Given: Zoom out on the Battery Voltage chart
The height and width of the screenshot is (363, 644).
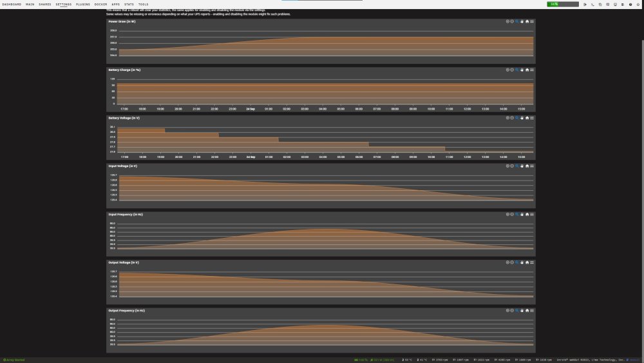Looking at the screenshot, I should click(x=512, y=118).
